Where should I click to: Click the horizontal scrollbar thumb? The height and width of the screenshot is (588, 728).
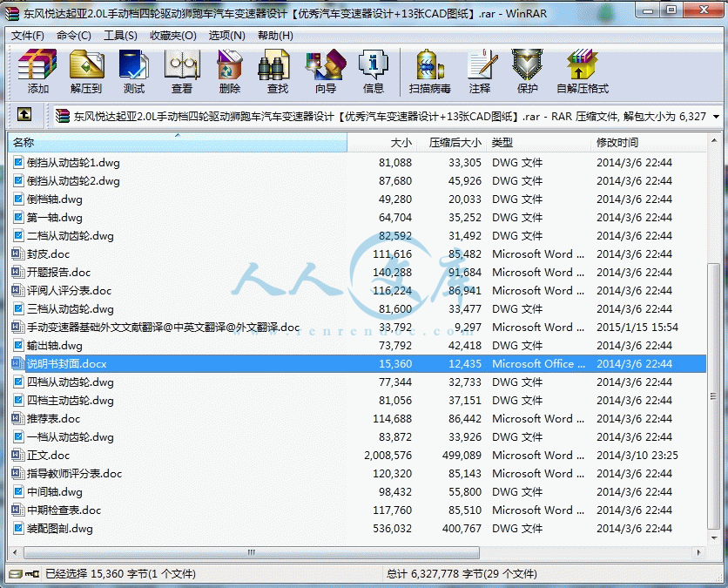click(x=251, y=552)
